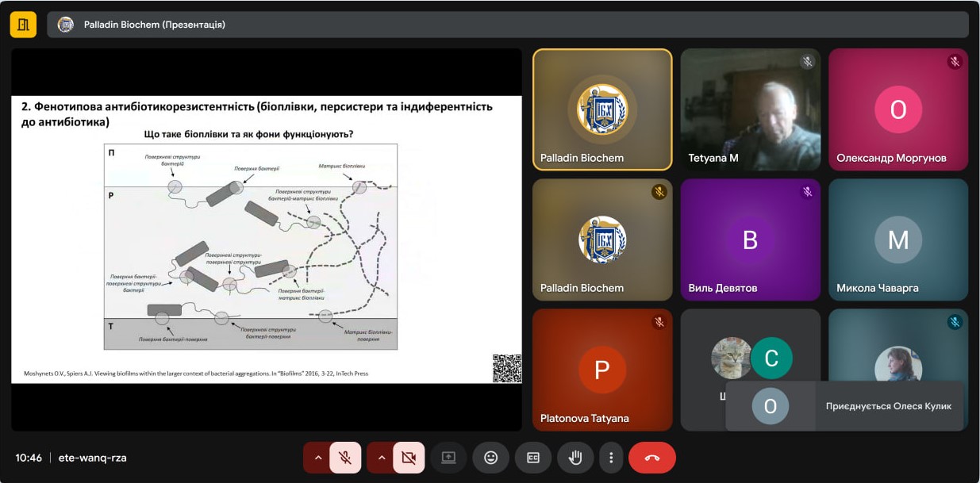Open the three-dot more options menu

coord(611,458)
